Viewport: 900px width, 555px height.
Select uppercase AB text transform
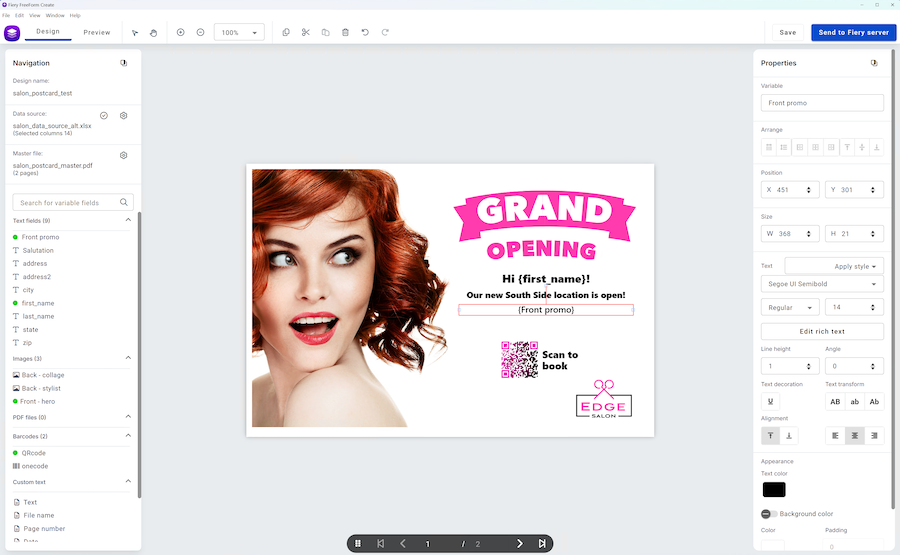[835, 402]
